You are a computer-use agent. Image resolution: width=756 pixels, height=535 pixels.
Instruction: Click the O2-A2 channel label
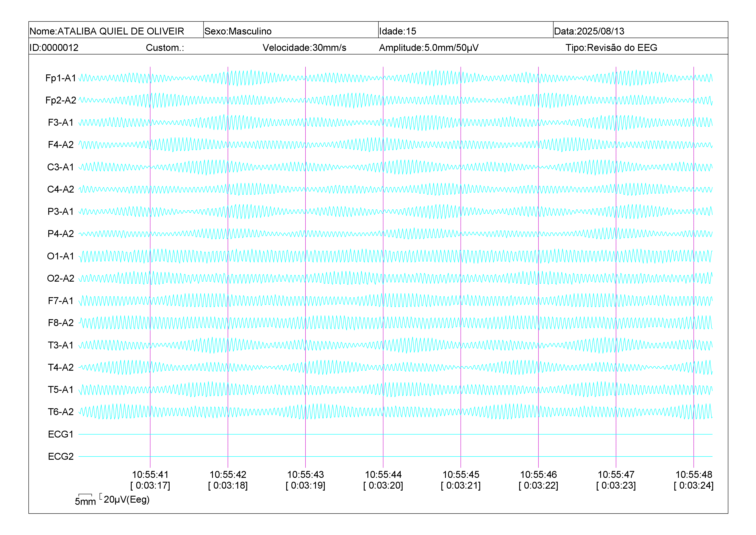[61, 278]
